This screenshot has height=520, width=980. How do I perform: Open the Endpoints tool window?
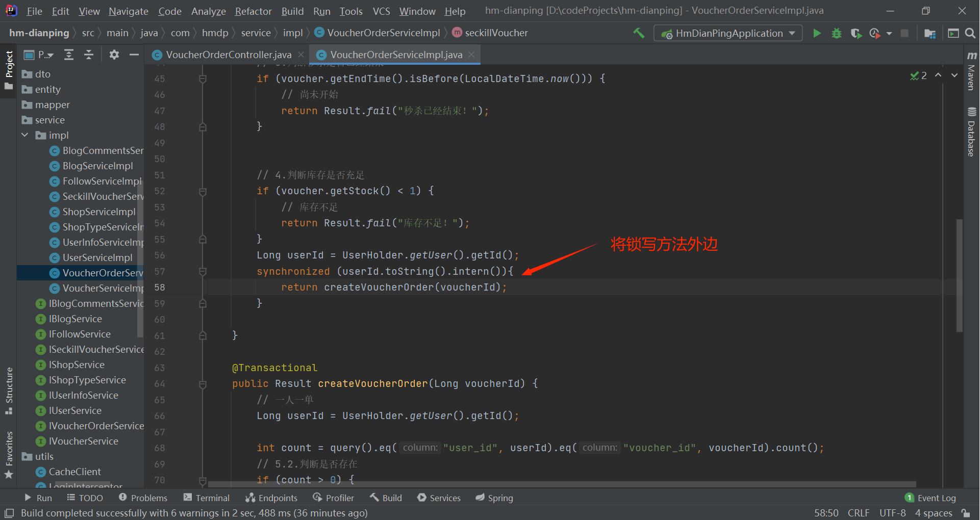click(x=271, y=498)
